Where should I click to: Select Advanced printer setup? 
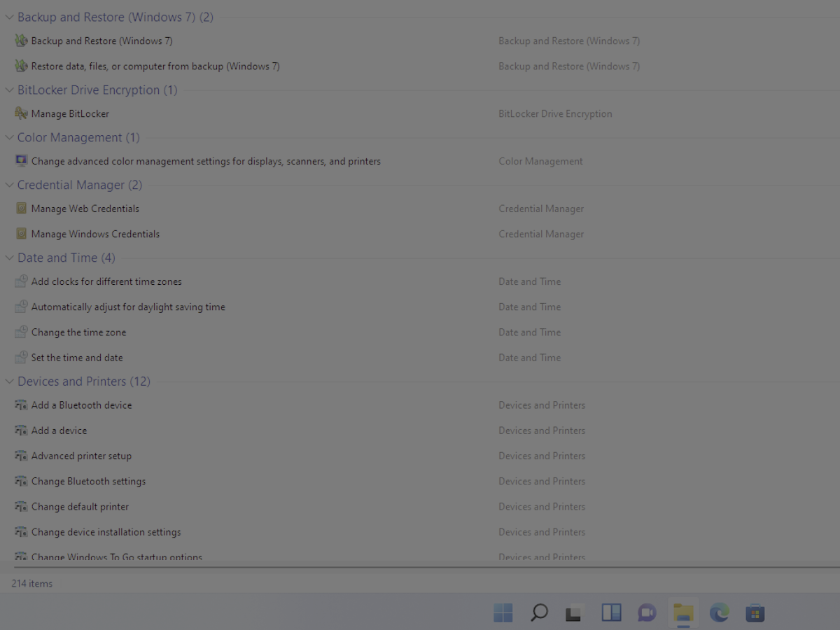(81, 456)
